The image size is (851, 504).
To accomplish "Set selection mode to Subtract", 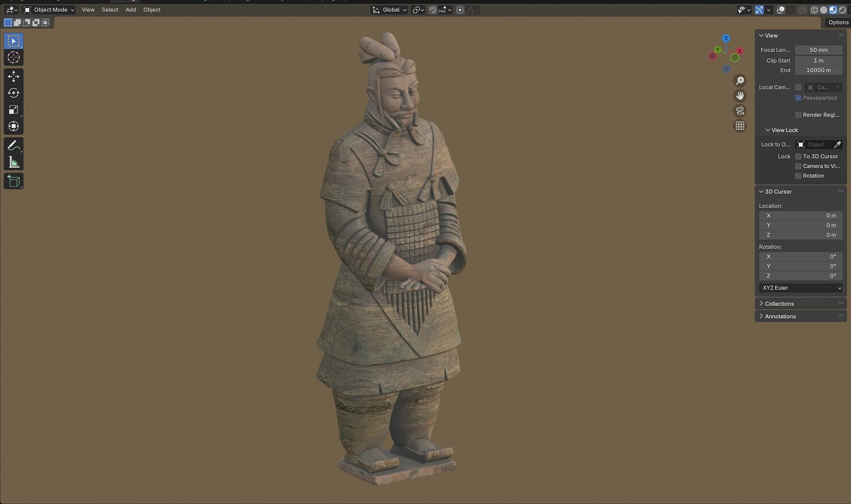I will coord(27,23).
